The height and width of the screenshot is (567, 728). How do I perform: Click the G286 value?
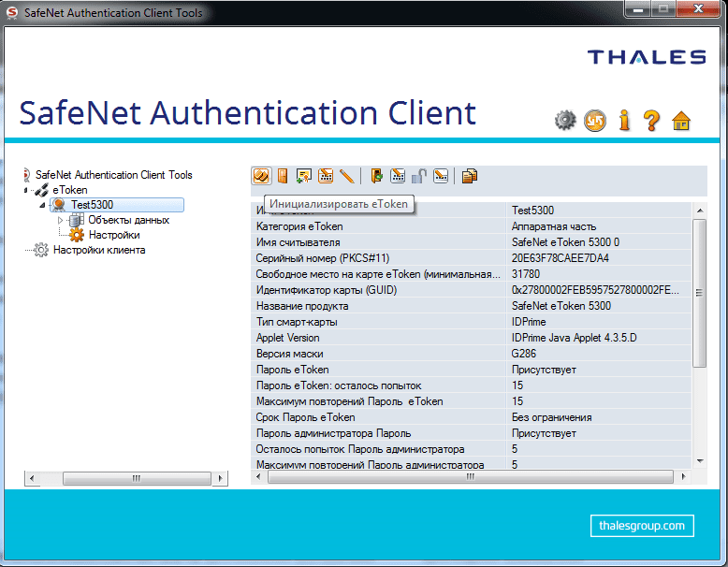point(524,354)
